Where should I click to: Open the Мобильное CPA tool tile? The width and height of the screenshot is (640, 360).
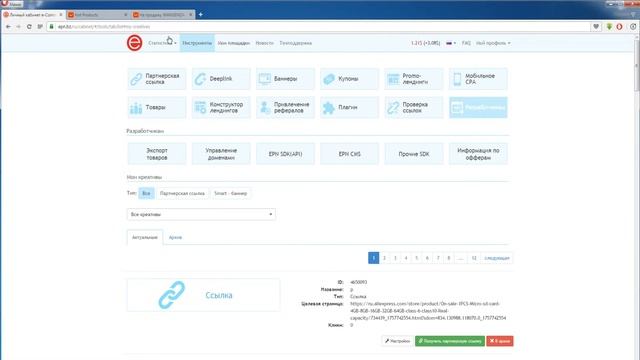click(x=478, y=79)
